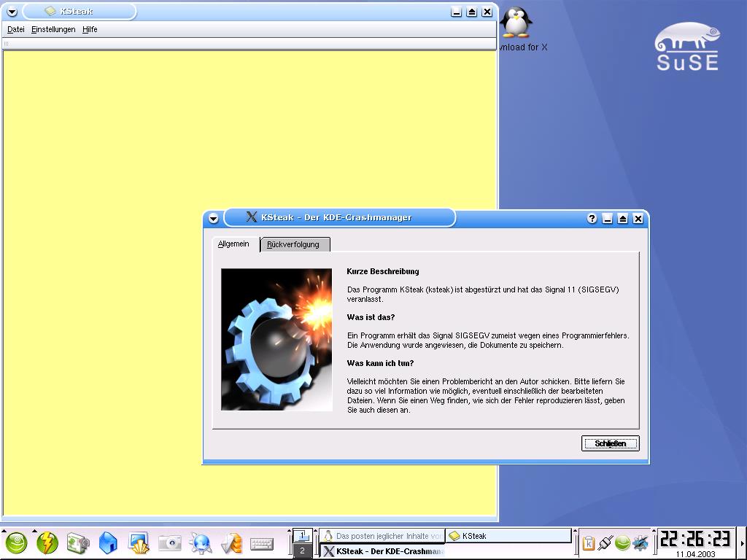
Task: Close the Crashmanager dialog with X
Action: point(638,219)
